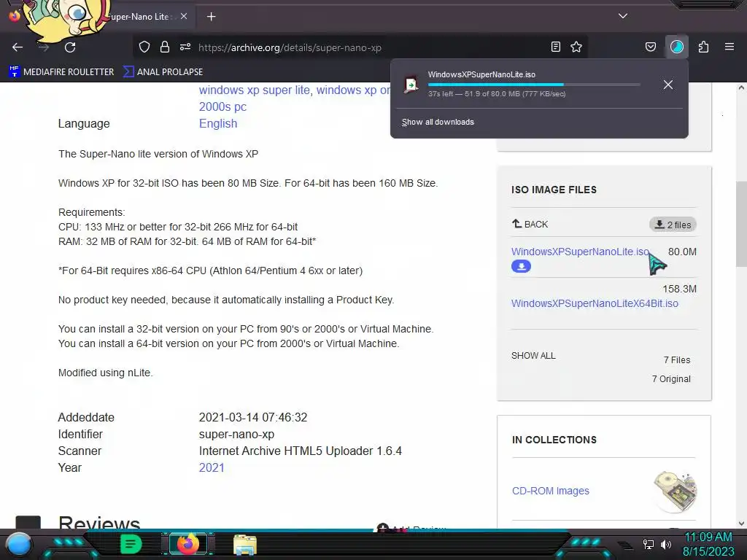Viewport: 747px width, 560px height.
Task: Click the identifier text super-nano-xp
Action: (236, 435)
